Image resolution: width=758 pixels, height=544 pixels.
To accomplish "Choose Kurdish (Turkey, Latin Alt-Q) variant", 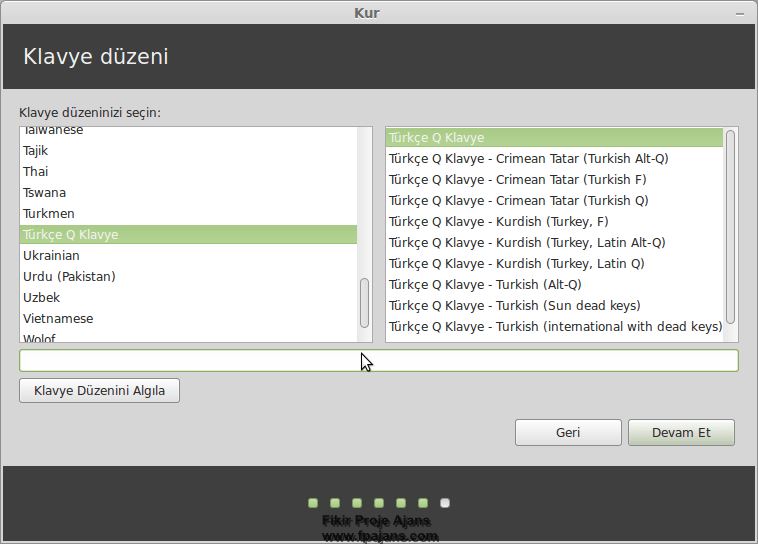I will pyautogui.click(x=554, y=243).
